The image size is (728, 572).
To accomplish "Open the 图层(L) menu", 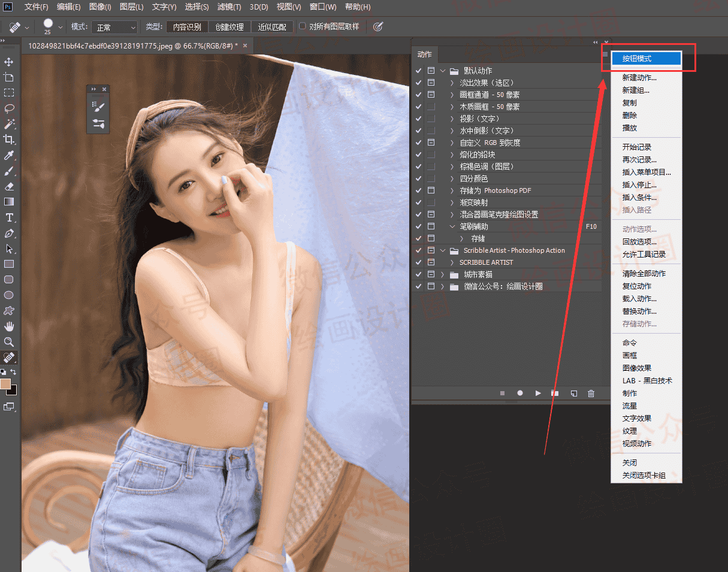I will [131, 7].
